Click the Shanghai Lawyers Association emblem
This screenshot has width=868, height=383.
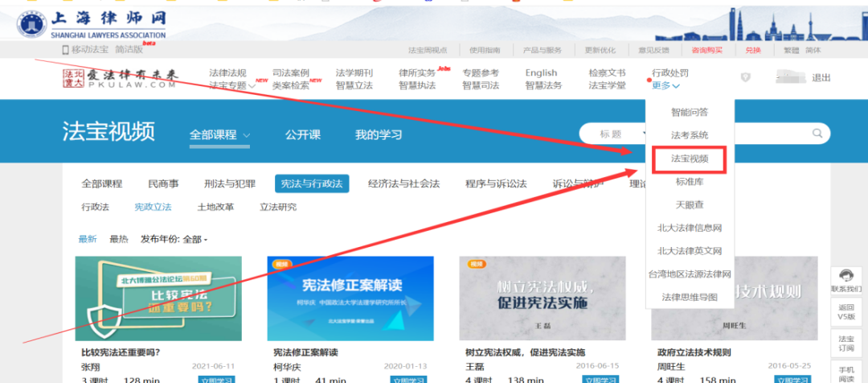click(32, 26)
